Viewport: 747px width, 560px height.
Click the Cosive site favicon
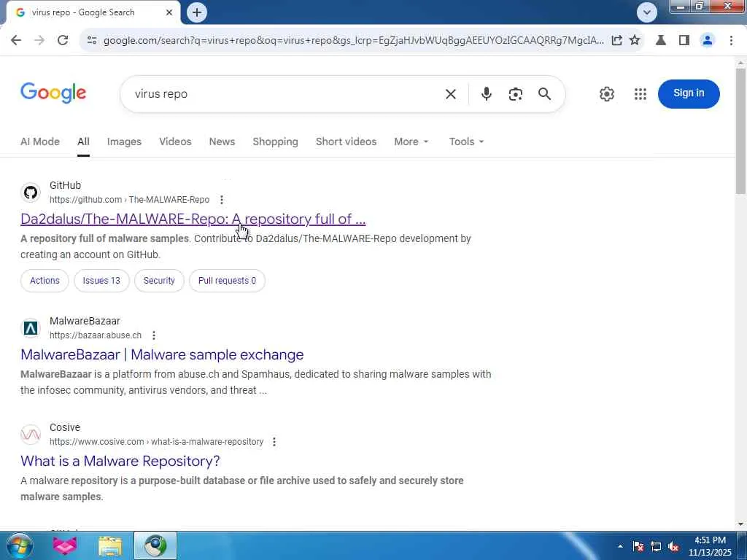tap(31, 435)
